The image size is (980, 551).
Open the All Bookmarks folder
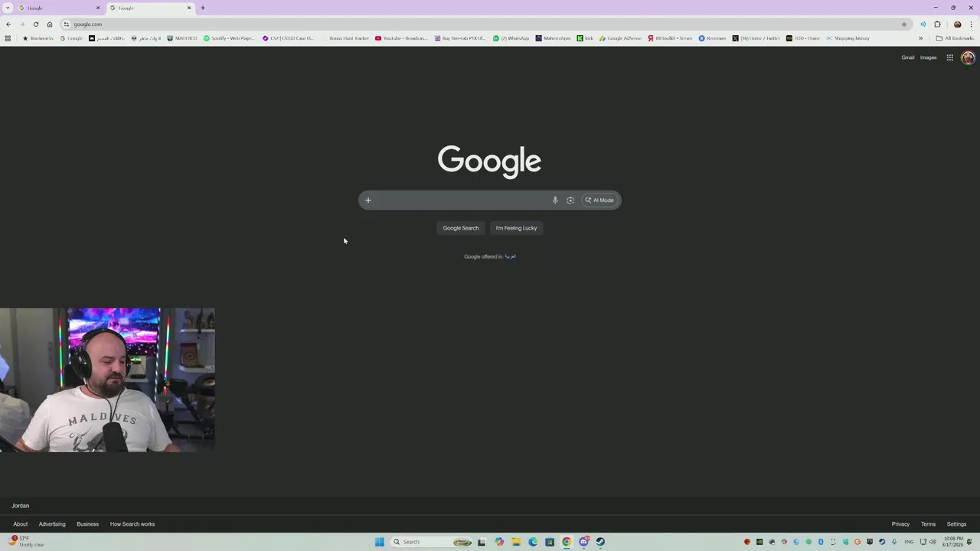pyautogui.click(x=955, y=38)
